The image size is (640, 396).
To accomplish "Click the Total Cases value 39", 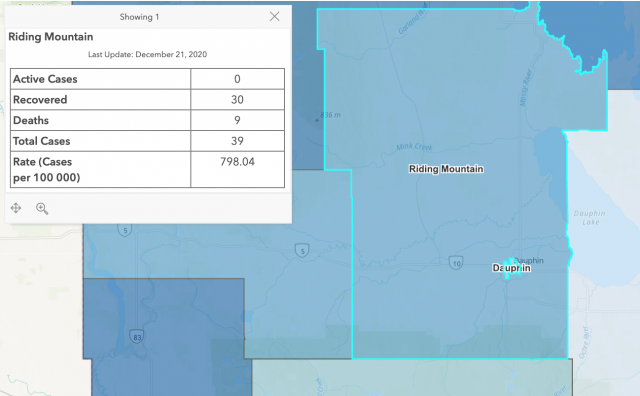I will pos(238,141).
